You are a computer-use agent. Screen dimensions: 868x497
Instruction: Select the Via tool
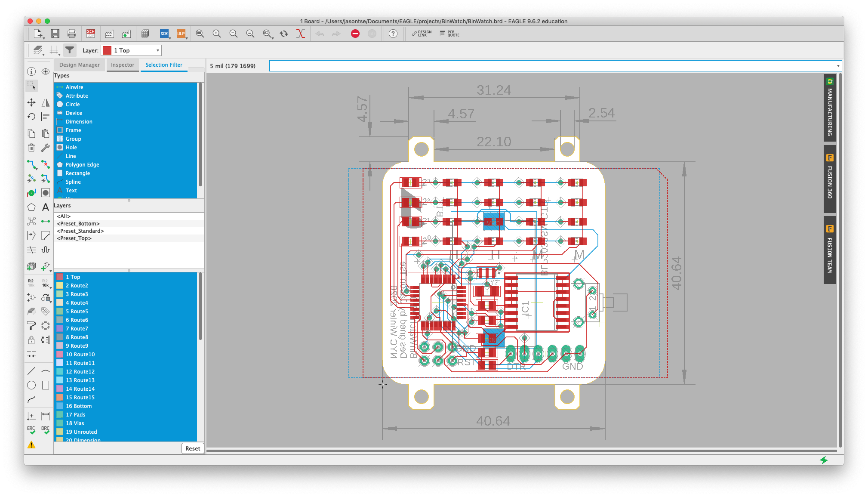[x=31, y=193]
